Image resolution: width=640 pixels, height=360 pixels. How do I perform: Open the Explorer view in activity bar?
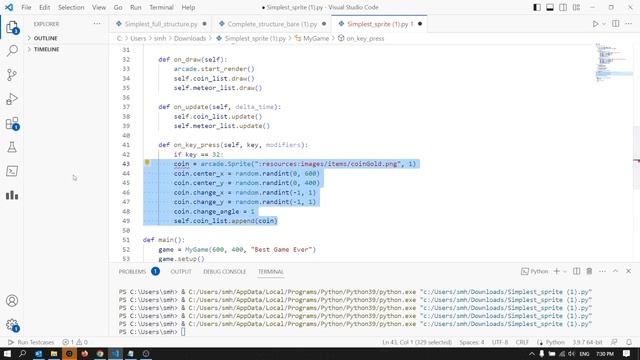click(12, 27)
